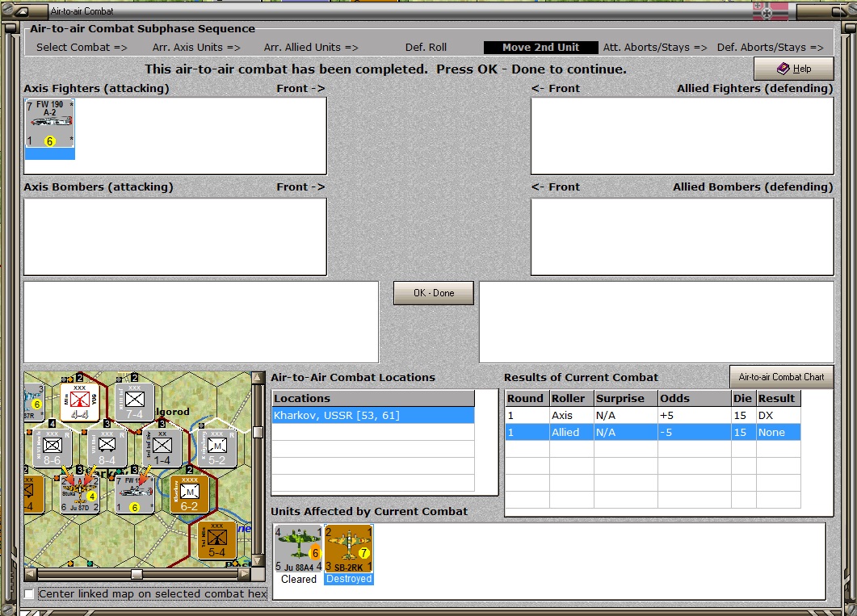The width and height of the screenshot is (857, 616).
Task: Click the 1-4 infantry division counter
Action: pyautogui.click(x=162, y=448)
